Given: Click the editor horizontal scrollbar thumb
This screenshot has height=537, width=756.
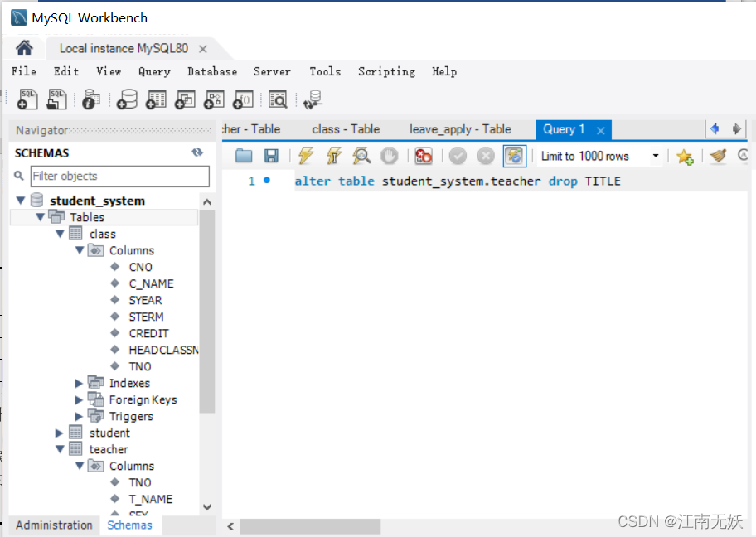Looking at the screenshot, I should point(311,526).
